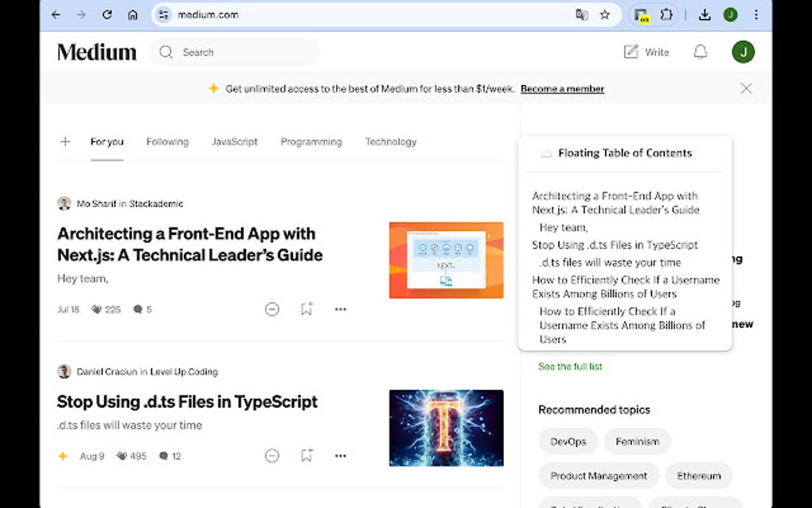The image size is (812, 508).
Task: Click the Medium search field
Action: (239, 52)
